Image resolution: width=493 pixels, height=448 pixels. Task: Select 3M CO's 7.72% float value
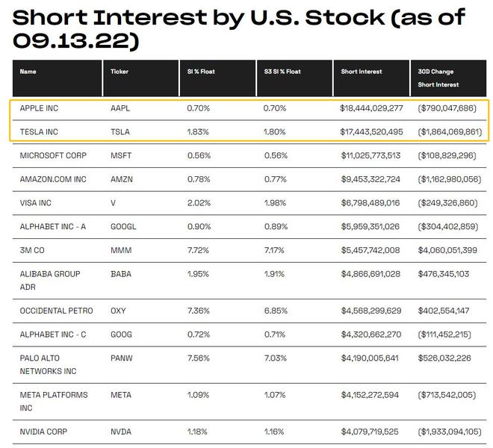(198, 250)
